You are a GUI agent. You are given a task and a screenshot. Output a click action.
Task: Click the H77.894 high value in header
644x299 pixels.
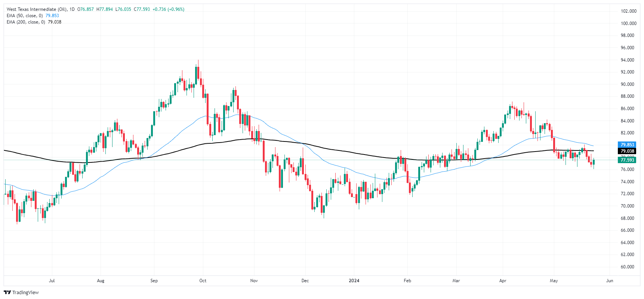pos(105,9)
